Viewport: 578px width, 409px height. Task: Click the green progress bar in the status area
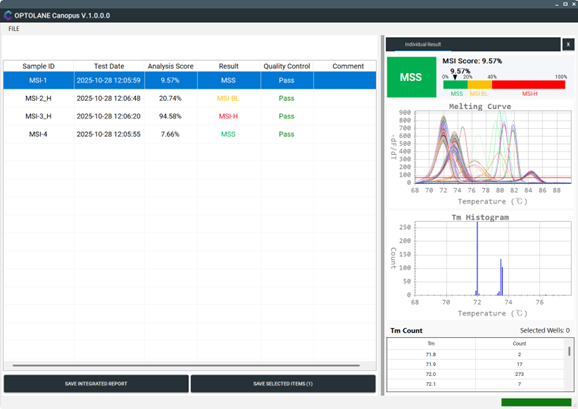pyautogui.click(x=536, y=402)
